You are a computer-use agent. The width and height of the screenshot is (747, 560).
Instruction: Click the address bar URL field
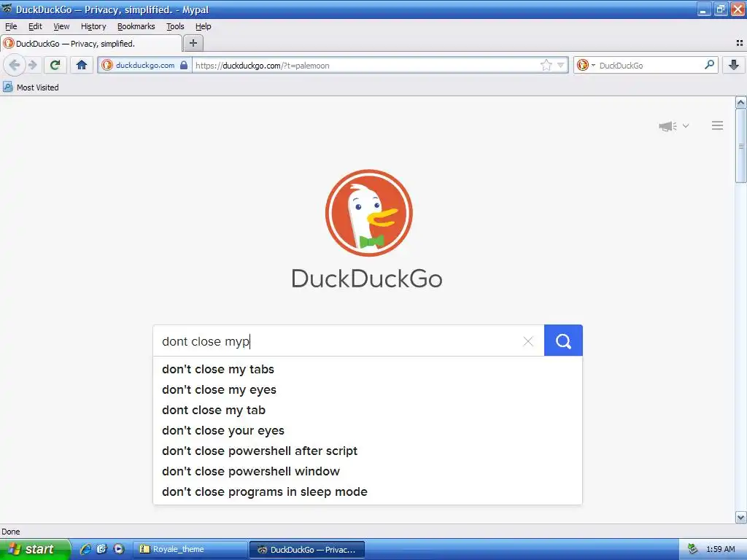pyautogui.click(x=365, y=65)
